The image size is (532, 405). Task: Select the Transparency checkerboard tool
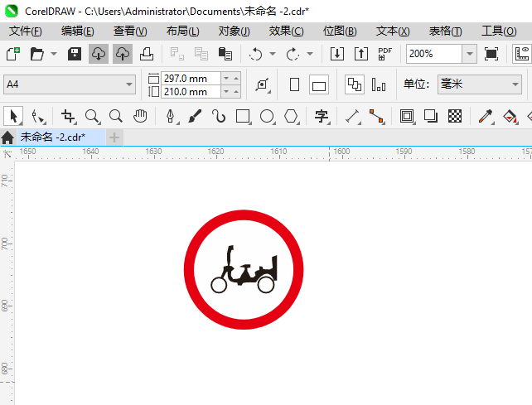[x=455, y=116]
